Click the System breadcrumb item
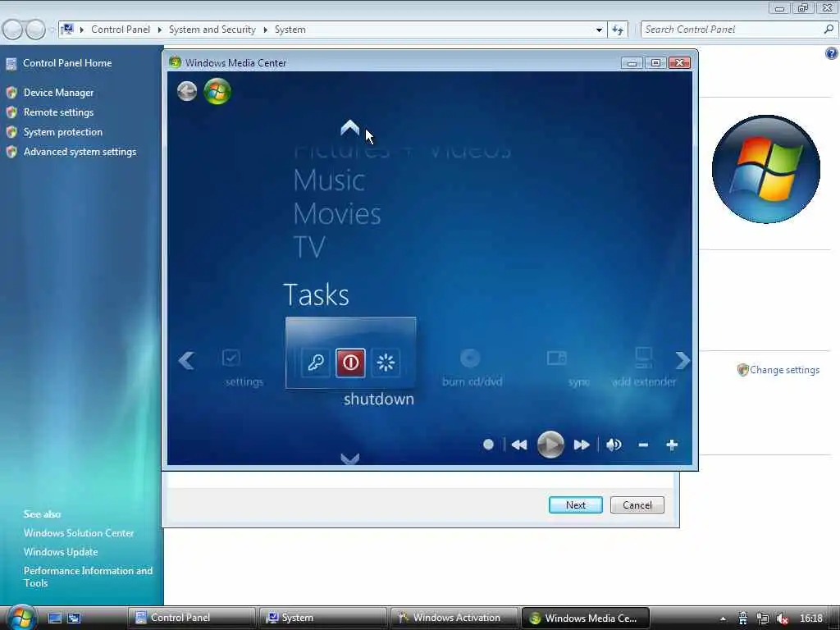 (290, 30)
